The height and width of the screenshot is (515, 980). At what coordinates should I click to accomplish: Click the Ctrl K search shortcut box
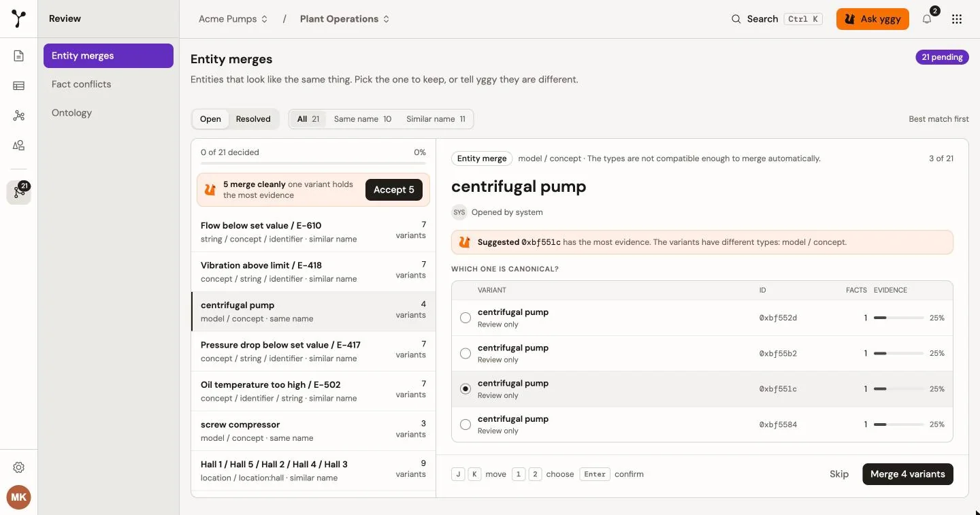pyautogui.click(x=803, y=19)
